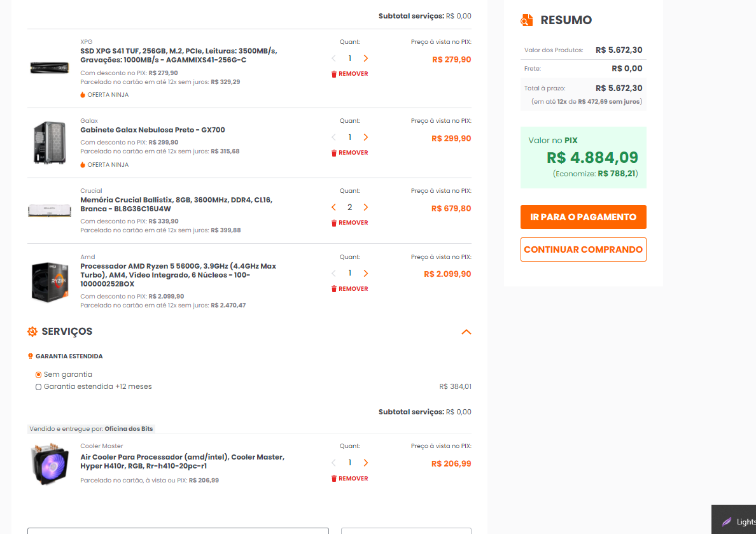Viewport: 756px width, 534px height.
Task: Decrease quantity of Cooler Master Air Cooler
Action: click(x=333, y=463)
